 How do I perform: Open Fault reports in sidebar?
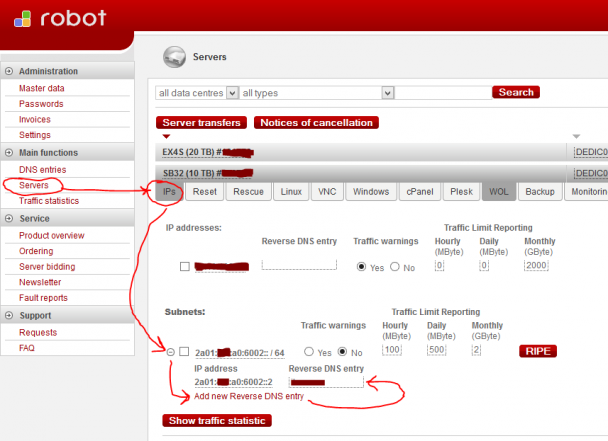(43, 297)
